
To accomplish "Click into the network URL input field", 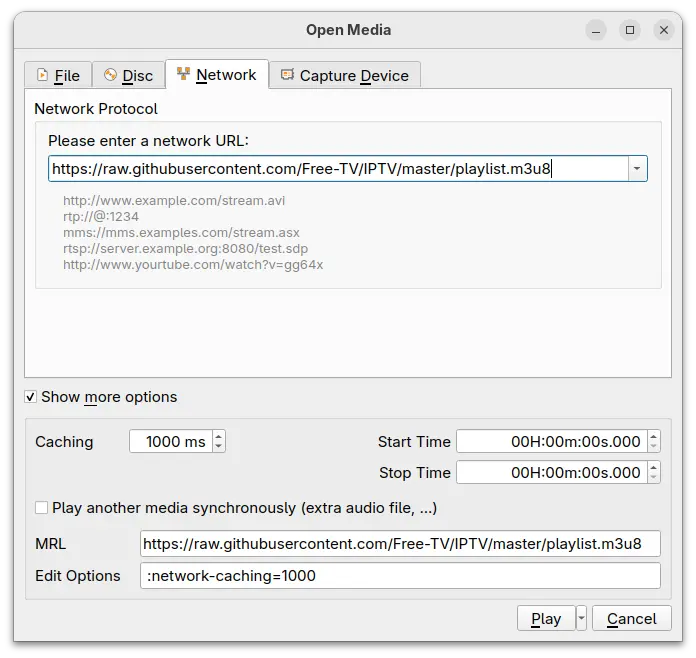I will (338, 169).
